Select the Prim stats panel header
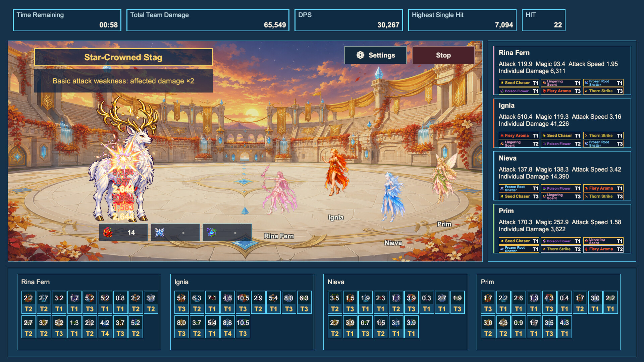The image size is (644, 362). click(506, 211)
